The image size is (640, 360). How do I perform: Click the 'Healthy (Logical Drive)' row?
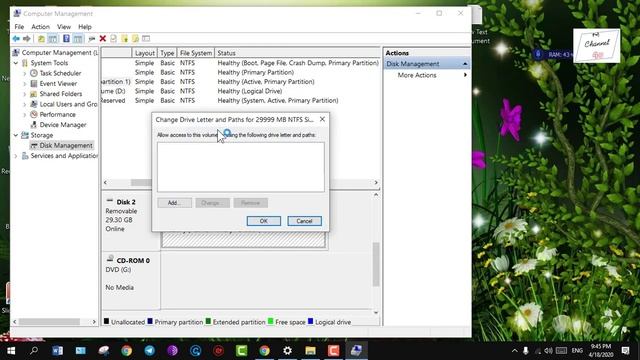(250, 91)
